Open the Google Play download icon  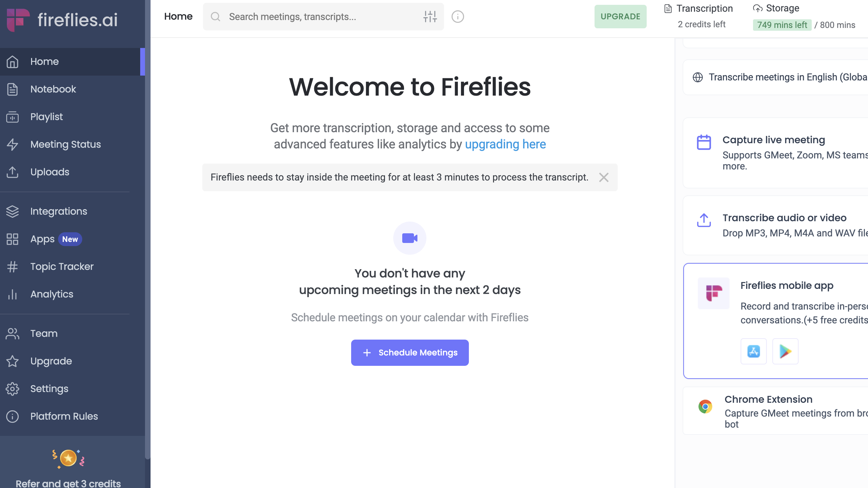click(785, 351)
